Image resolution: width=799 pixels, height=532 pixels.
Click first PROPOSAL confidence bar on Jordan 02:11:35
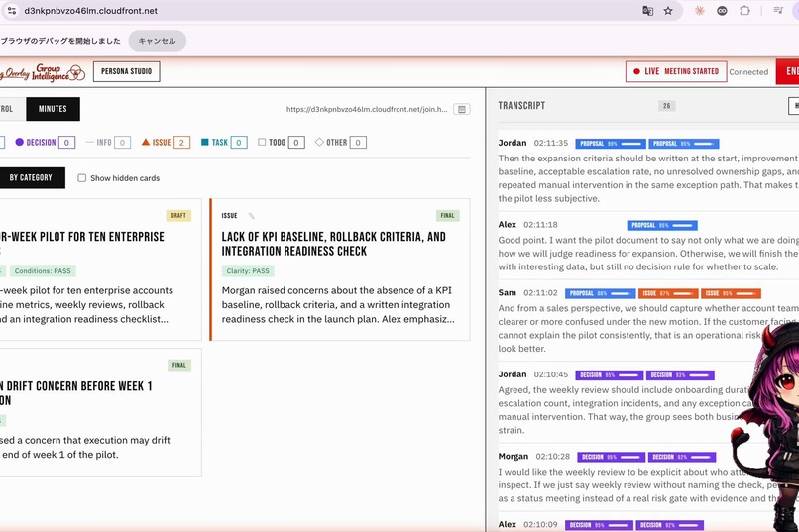pyautogui.click(x=611, y=144)
